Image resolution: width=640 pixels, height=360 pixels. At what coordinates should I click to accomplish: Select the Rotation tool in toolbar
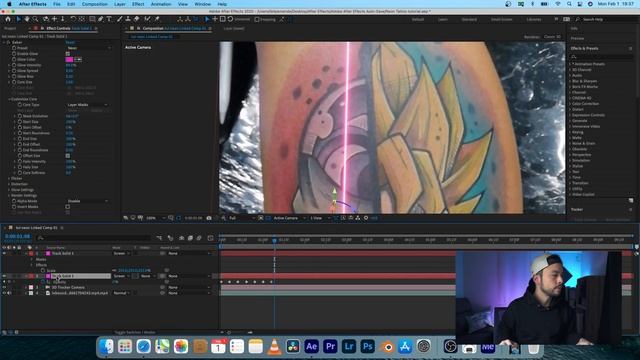(73, 19)
